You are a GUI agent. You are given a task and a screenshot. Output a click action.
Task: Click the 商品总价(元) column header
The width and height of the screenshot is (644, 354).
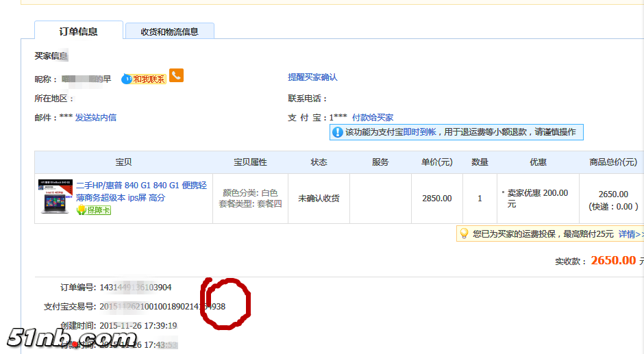click(x=612, y=162)
